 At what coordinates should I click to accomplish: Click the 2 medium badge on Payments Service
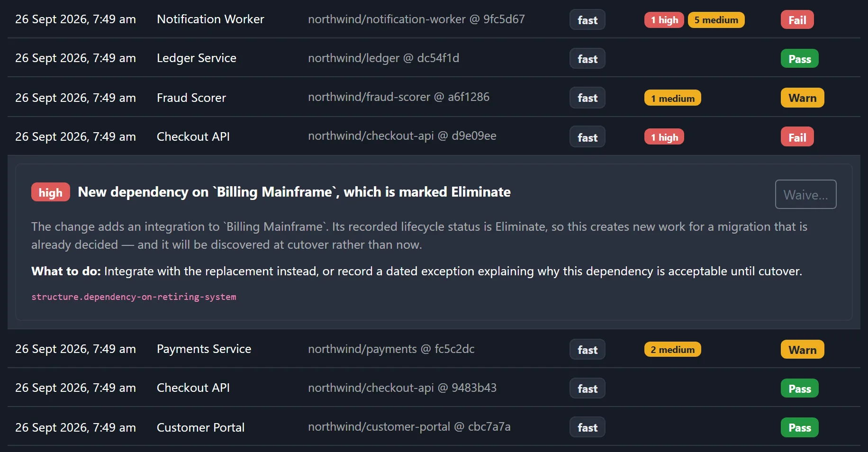[672, 349]
